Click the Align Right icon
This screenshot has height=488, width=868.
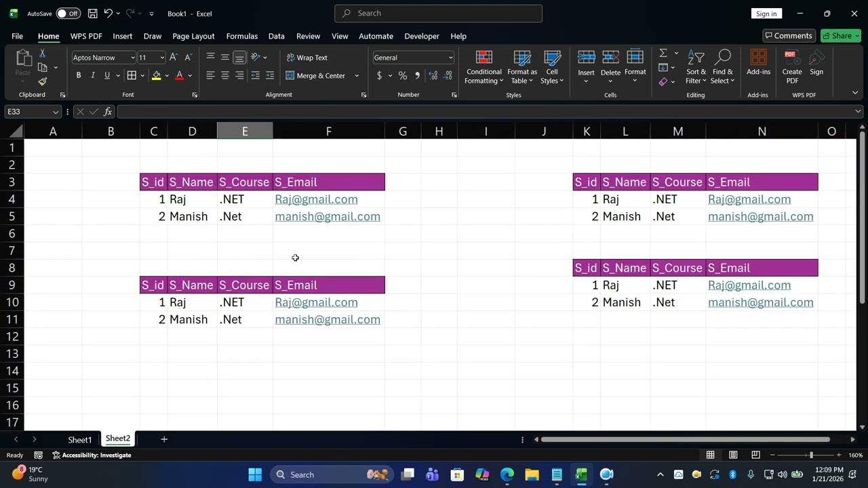(239, 75)
